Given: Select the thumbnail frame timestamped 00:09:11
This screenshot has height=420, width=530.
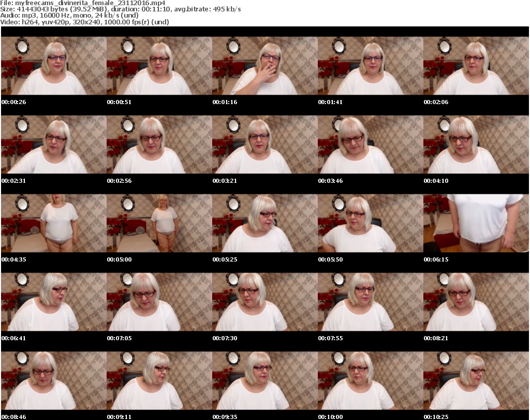Looking at the screenshot, I should [x=159, y=381].
